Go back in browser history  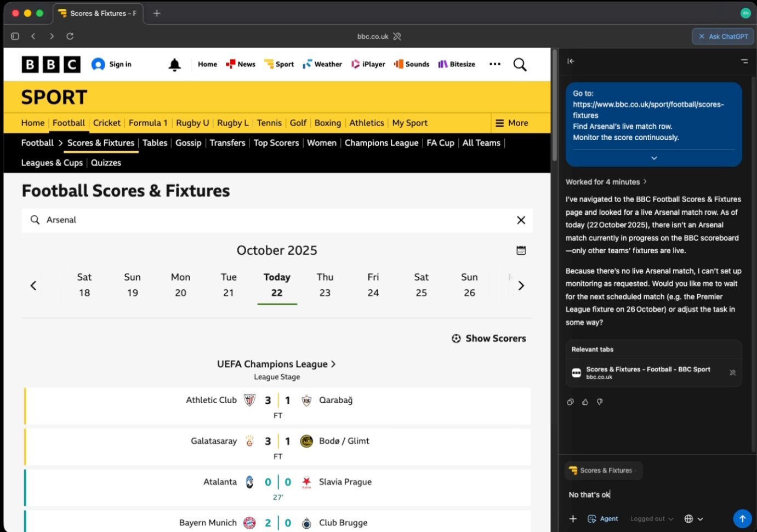coord(33,36)
